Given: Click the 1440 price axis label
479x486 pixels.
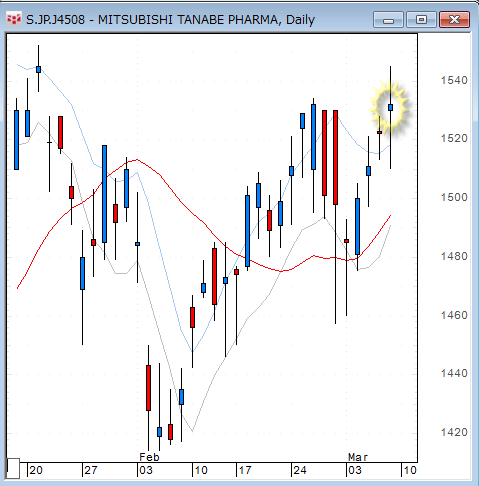Looking at the screenshot, I should (454, 373).
